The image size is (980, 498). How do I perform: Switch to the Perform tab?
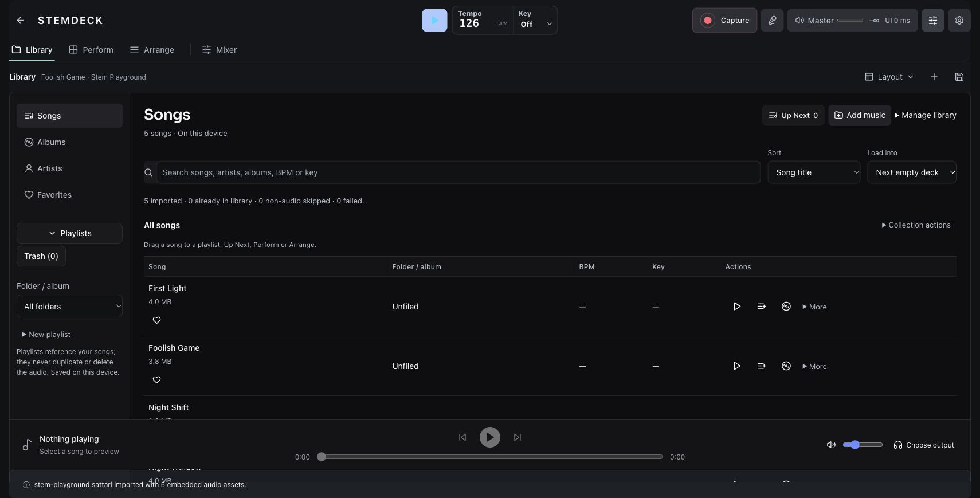point(91,50)
